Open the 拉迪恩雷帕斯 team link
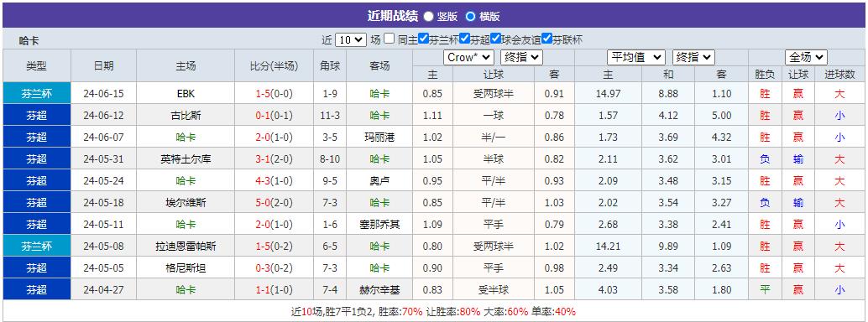 (186, 247)
